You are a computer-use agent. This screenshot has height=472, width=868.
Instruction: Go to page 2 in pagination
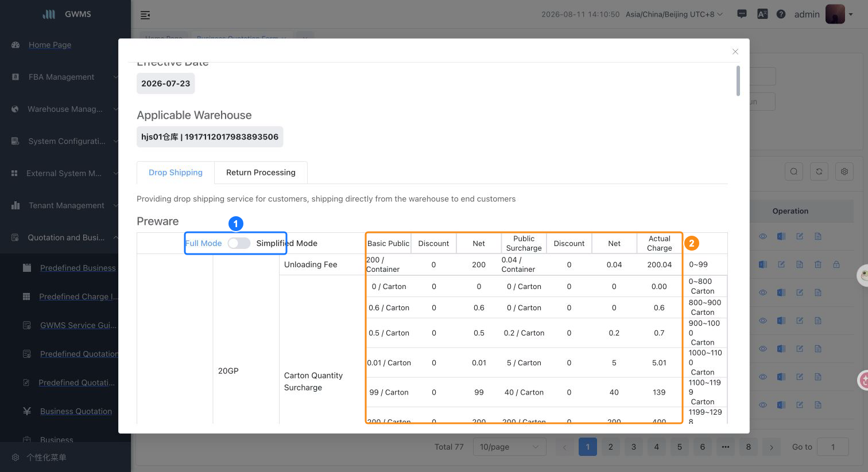pyautogui.click(x=611, y=447)
